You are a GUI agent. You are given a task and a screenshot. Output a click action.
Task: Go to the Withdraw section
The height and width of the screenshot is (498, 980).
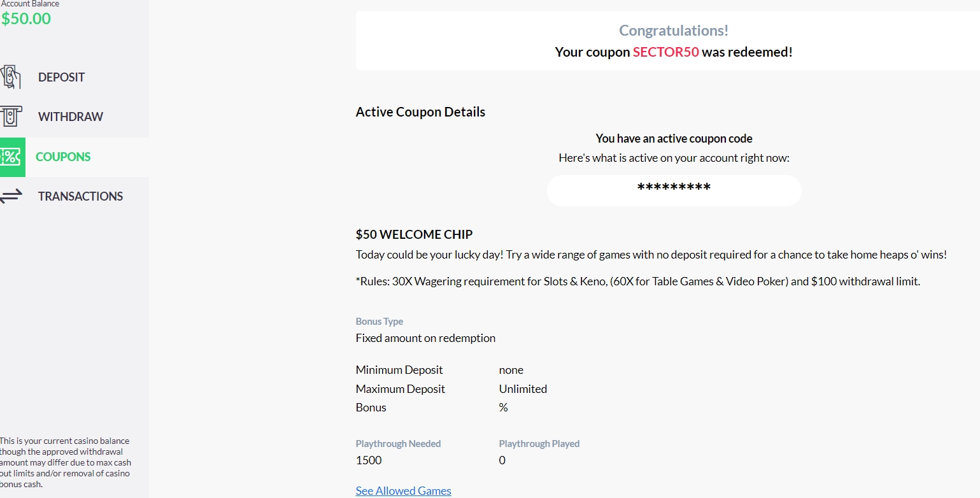click(x=70, y=117)
